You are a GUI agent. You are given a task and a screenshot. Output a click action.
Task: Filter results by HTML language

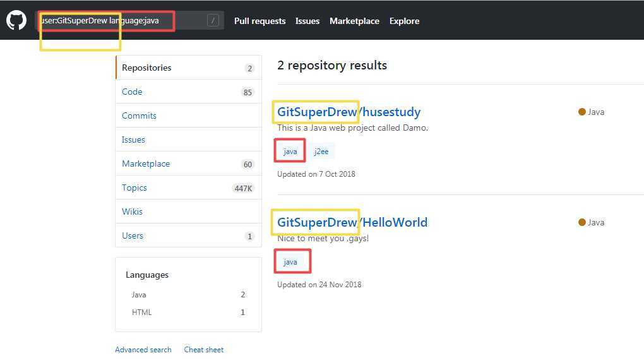(x=188, y=312)
